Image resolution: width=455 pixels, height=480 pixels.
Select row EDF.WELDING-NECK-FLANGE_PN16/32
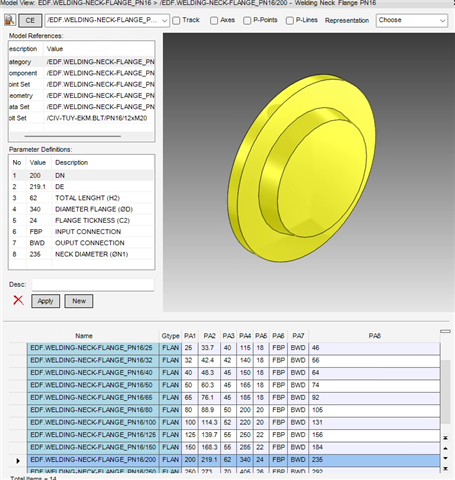[233, 361]
